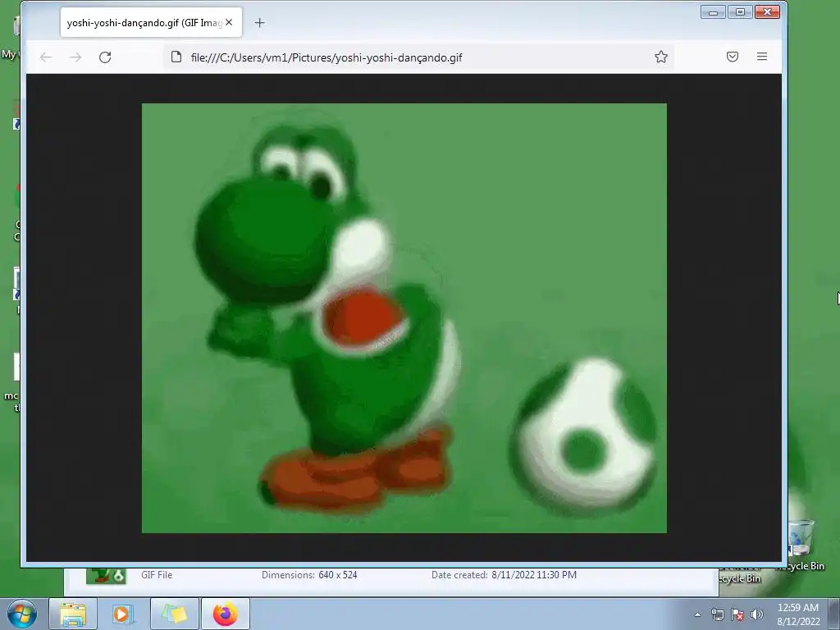The image size is (840, 630).
Task: Open Windows Explorer from the taskbar
Action: click(73, 614)
